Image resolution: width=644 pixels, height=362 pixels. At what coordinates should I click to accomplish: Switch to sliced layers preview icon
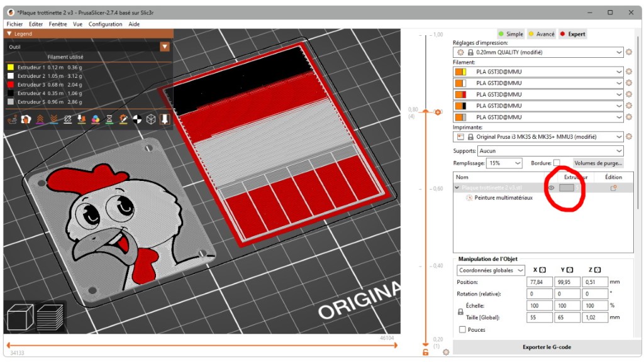coord(50,316)
